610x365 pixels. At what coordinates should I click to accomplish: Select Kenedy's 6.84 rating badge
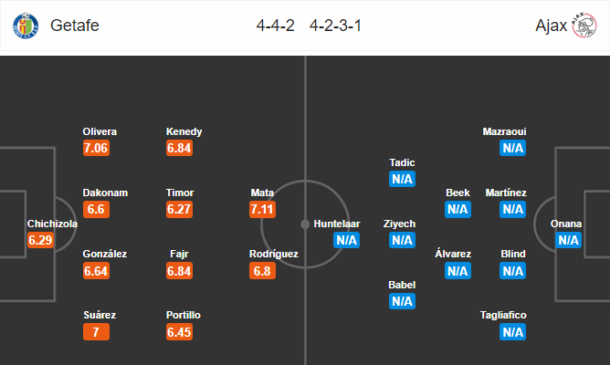pyautogui.click(x=179, y=148)
